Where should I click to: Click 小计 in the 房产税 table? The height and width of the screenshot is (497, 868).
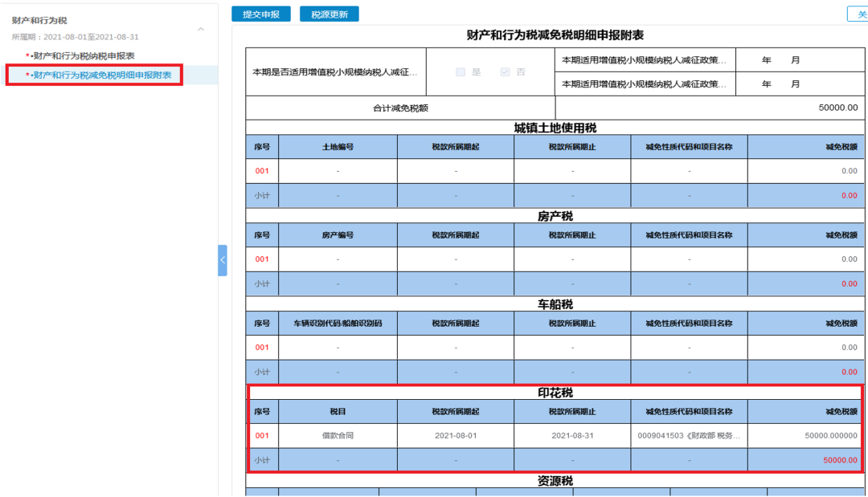[262, 283]
